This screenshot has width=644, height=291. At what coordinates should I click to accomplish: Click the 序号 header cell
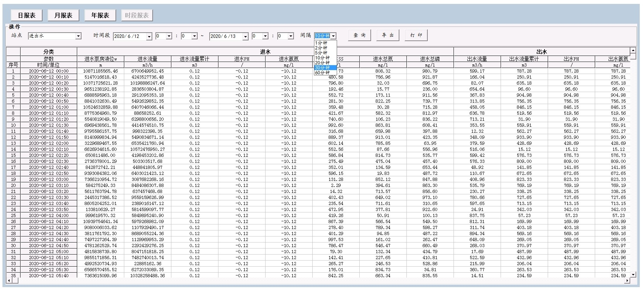pyautogui.click(x=13, y=65)
